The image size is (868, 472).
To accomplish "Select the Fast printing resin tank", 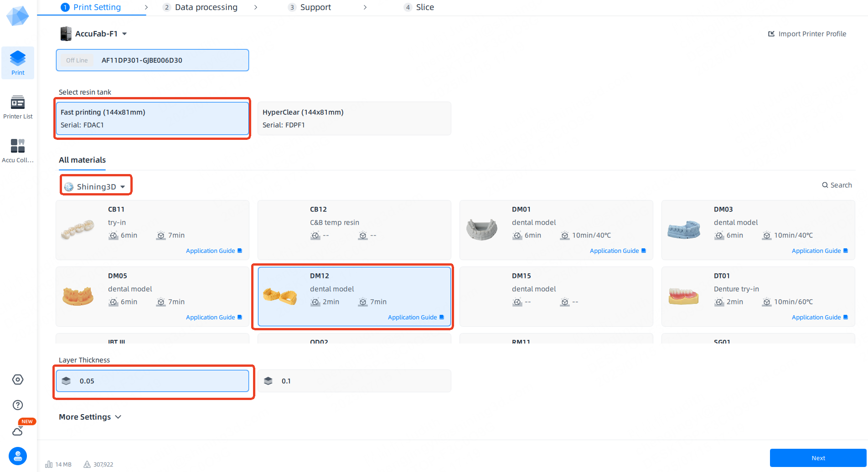I will (152, 118).
